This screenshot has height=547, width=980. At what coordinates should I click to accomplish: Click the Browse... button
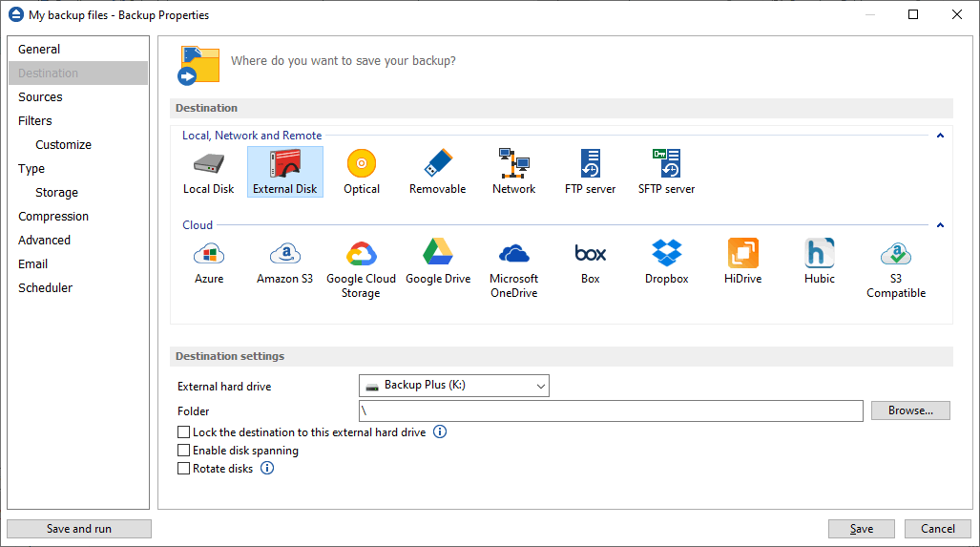(x=910, y=410)
